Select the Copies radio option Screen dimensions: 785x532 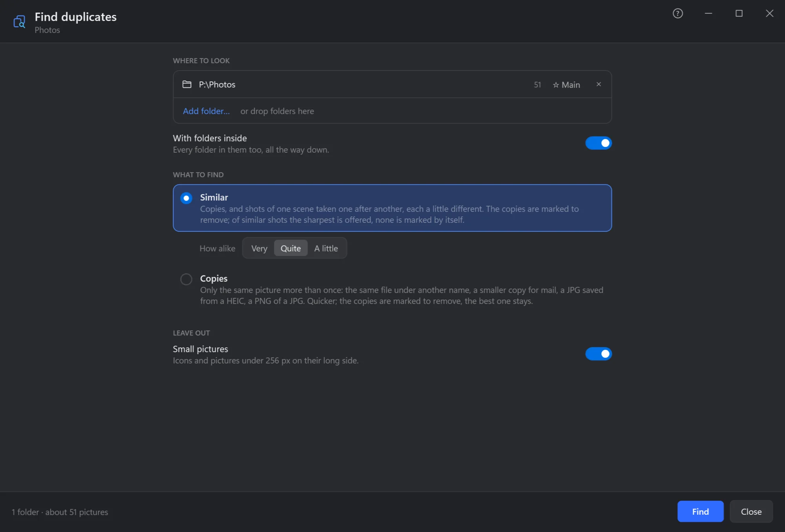[186, 279]
